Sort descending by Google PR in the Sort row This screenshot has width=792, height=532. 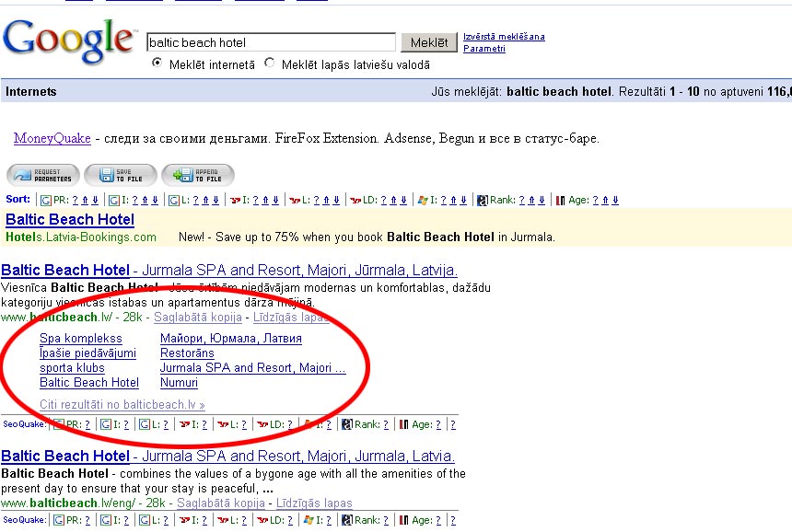click(x=95, y=201)
